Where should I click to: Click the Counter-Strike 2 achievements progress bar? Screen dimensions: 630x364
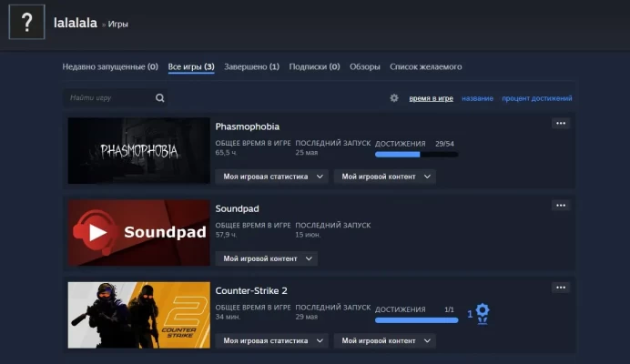pyautogui.click(x=417, y=320)
